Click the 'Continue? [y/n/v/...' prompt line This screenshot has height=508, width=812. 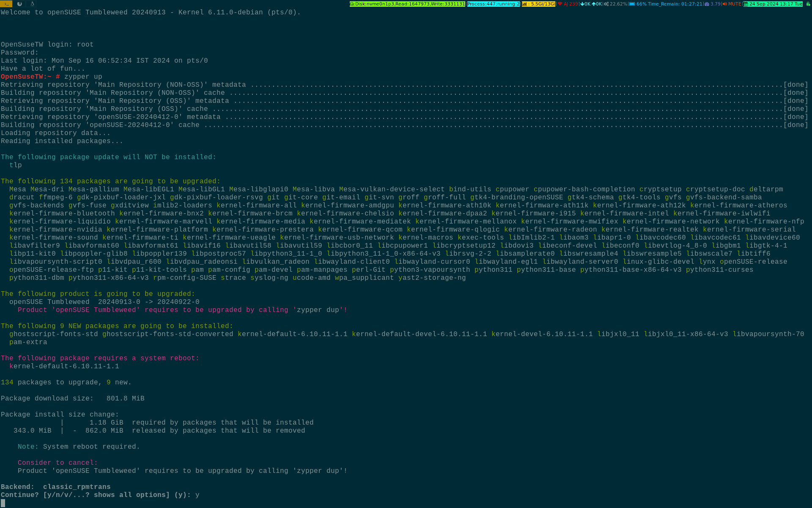click(100, 495)
